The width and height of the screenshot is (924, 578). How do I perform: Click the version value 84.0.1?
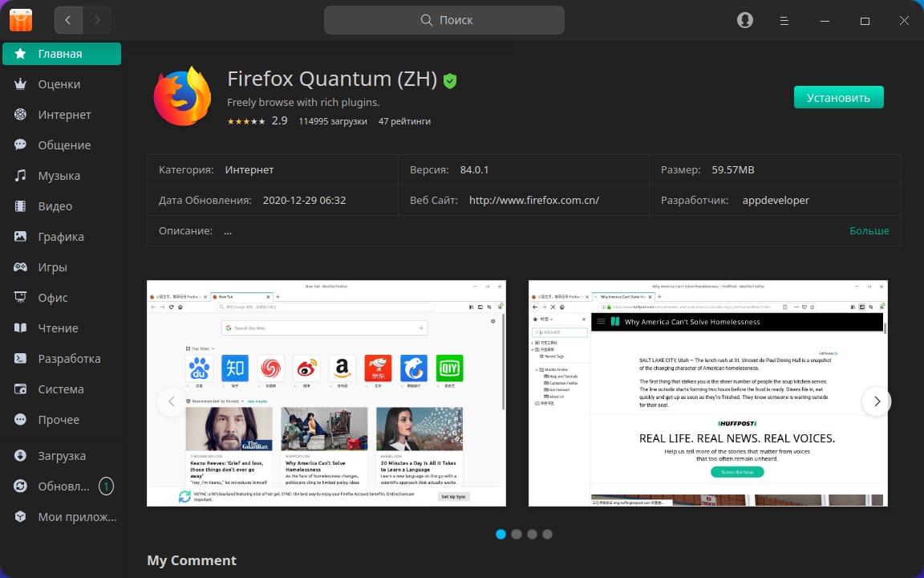(x=474, y=170)
